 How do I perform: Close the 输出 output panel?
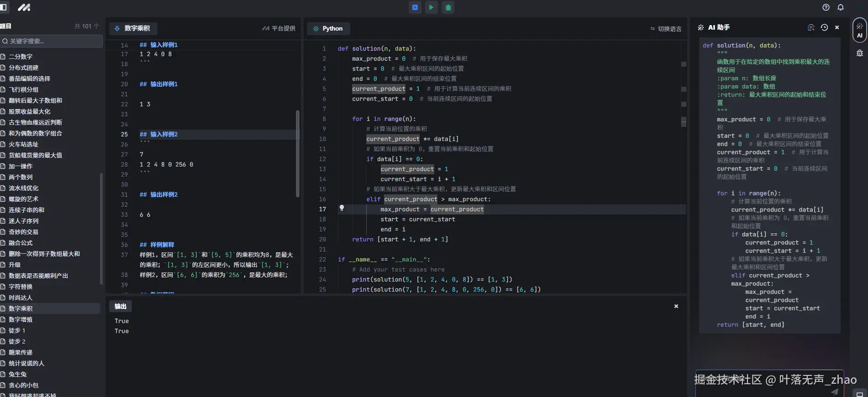676,306
